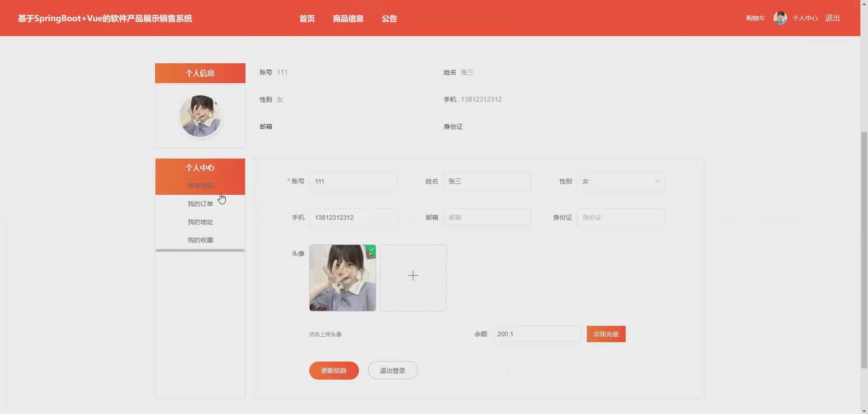Go to the 公告 page

tap(389, 19)
